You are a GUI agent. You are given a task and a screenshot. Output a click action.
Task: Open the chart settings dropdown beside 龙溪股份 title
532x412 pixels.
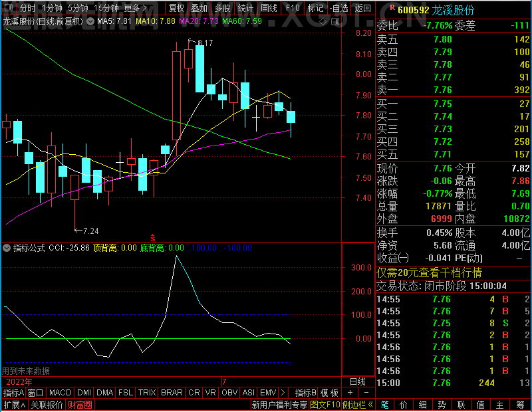90,21
